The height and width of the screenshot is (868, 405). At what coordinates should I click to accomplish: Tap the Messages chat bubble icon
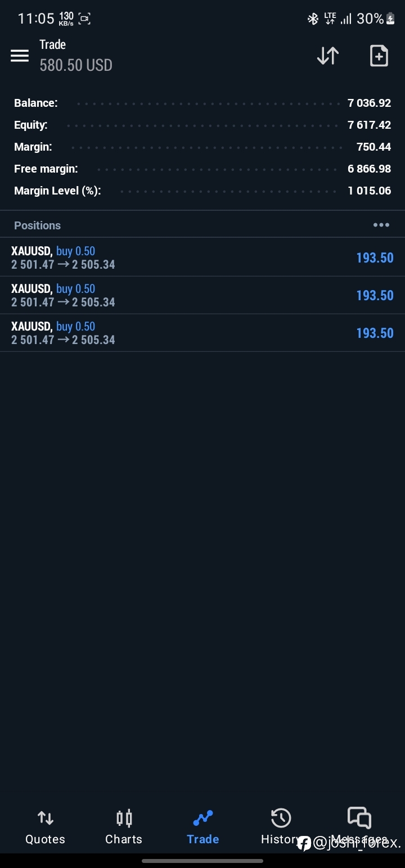[x=359, y=818]
